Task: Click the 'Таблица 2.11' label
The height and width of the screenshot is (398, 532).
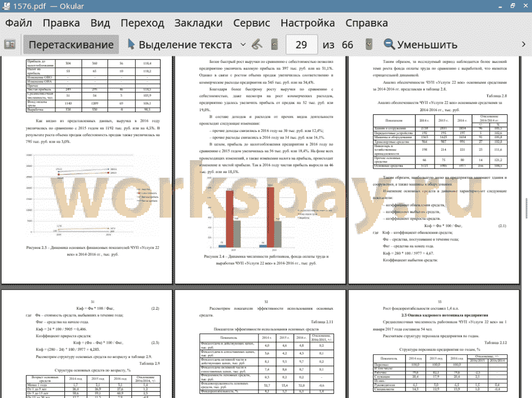Action: [x=322, y=322]
